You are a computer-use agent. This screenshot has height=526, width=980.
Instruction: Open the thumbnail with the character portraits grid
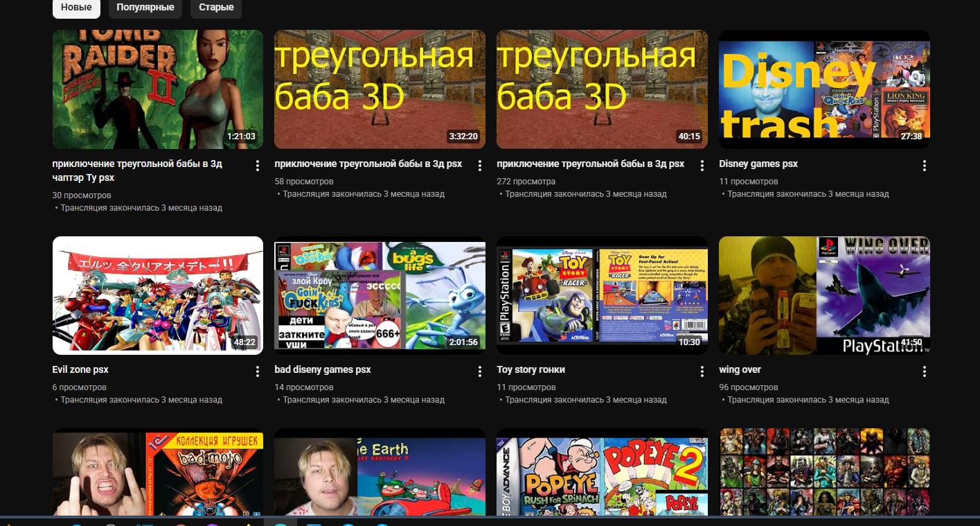tap(824, 472)
